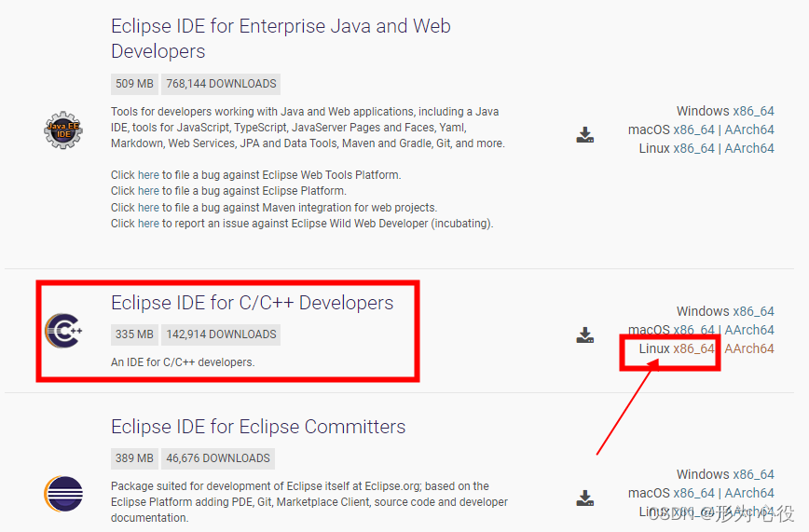Click the Java EE IDE gear icon
Viewport: 809px width, 532px height.
click(63, 130)
